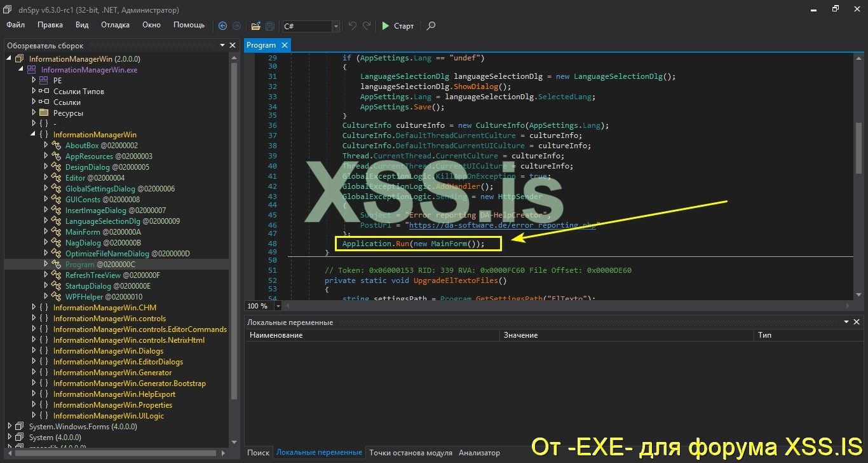Image resolution: width=868 pixels, height=463 pixels.
Task: Open the C# language dropdown
Action: click(335, 26)
